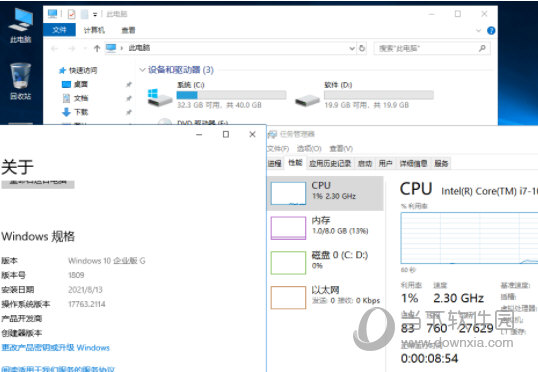
Task: Select the CPU performance item
Action: click(325, 193)
